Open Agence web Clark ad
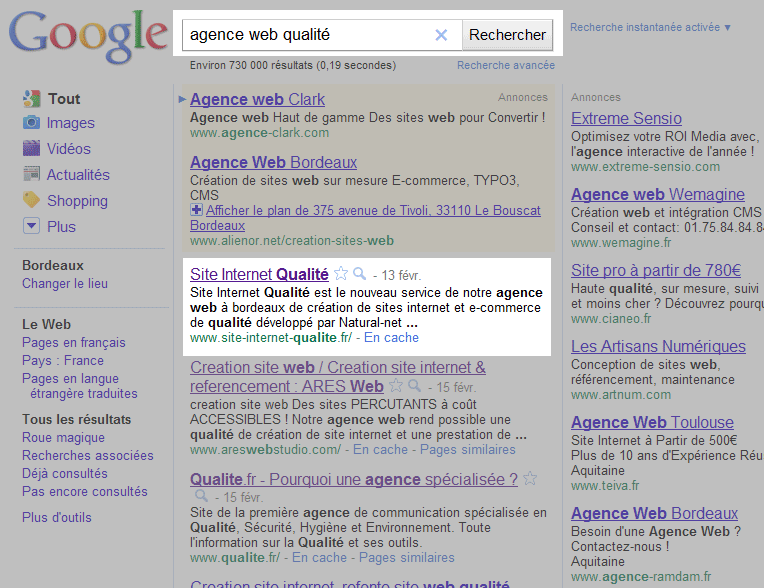This screenshot has width=764, height=588. tap(257, 99)
